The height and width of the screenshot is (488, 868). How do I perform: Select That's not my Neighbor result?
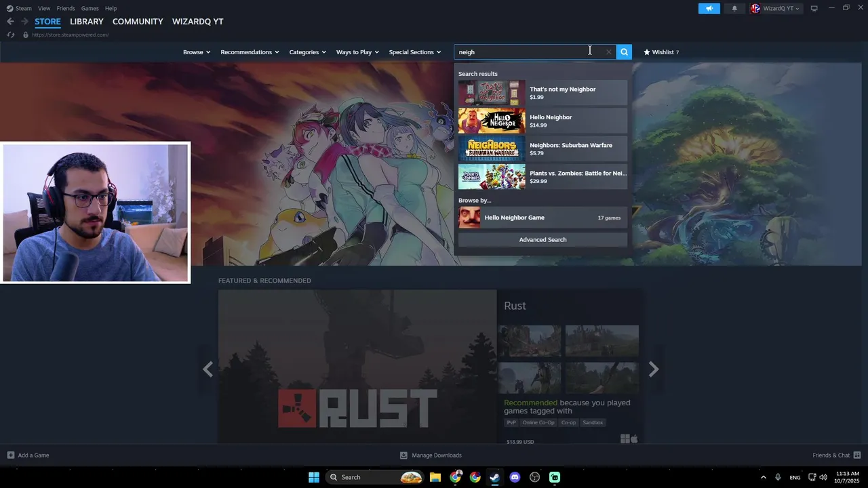(x=542, y=93)
